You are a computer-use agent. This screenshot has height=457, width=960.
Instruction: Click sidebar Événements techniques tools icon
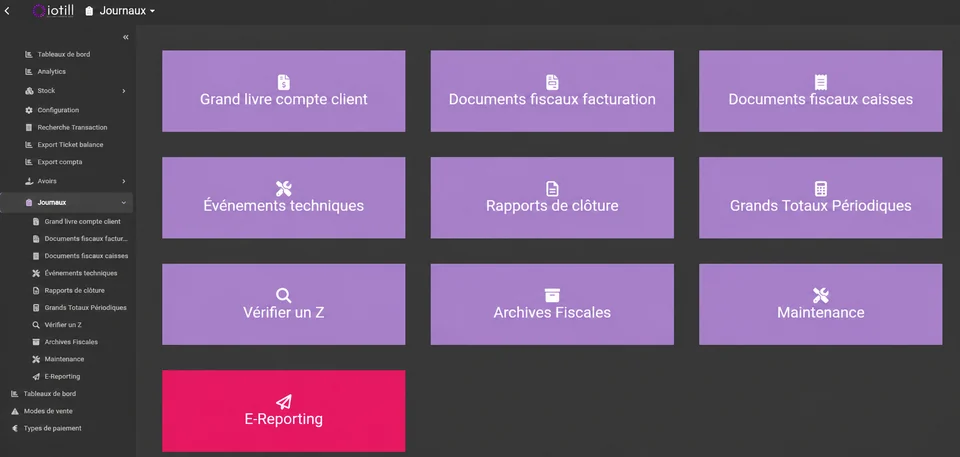pos(36,273)
